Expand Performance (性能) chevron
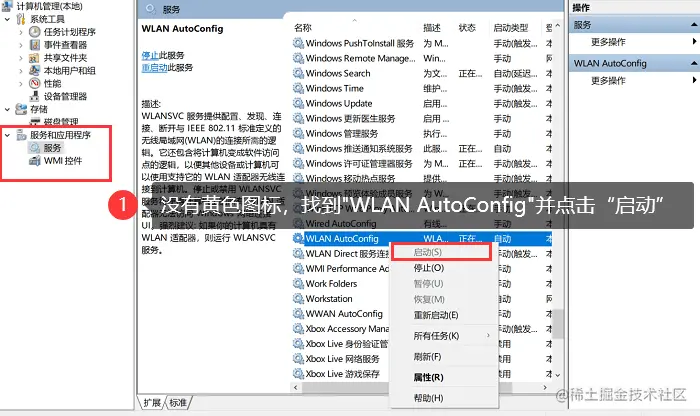 [x=21, y=84]
